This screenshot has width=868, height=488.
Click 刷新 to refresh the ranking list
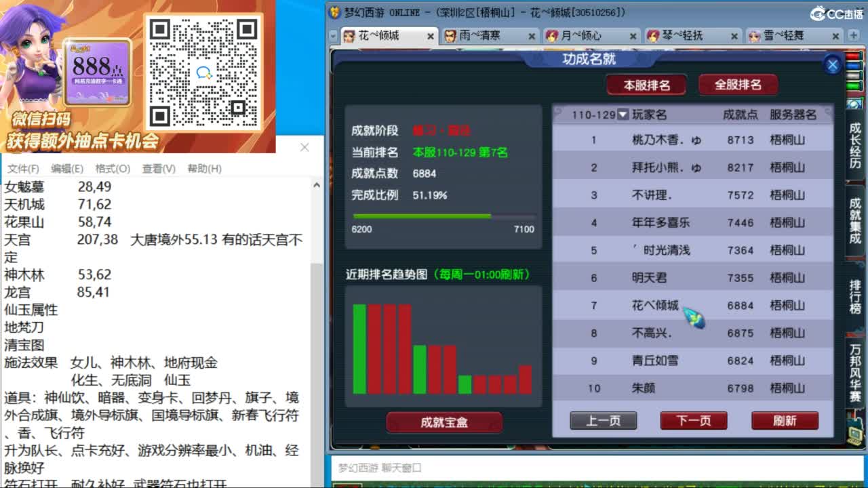click(785, 420)
